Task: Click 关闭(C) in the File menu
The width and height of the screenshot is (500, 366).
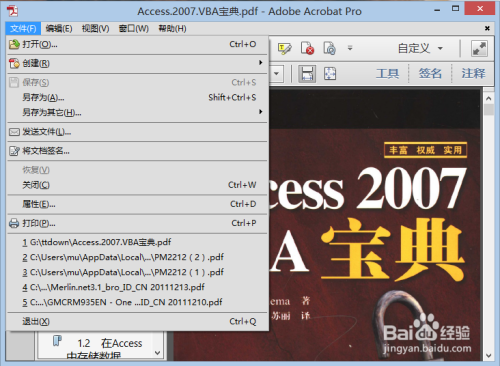Action: point(137,185)
